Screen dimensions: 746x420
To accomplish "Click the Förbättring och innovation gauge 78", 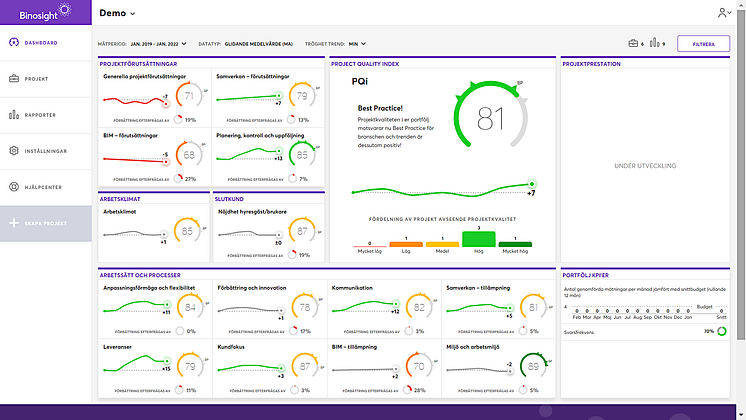I will [304, 307].
